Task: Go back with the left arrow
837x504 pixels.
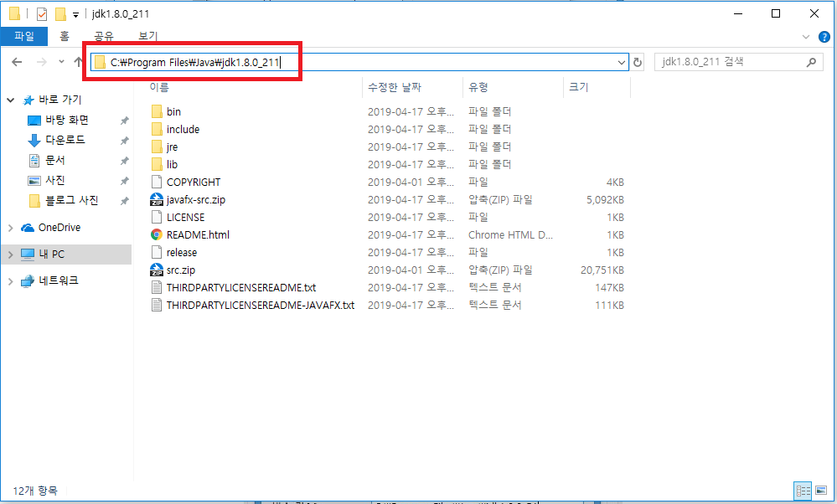Action: (x=17, y=62)
